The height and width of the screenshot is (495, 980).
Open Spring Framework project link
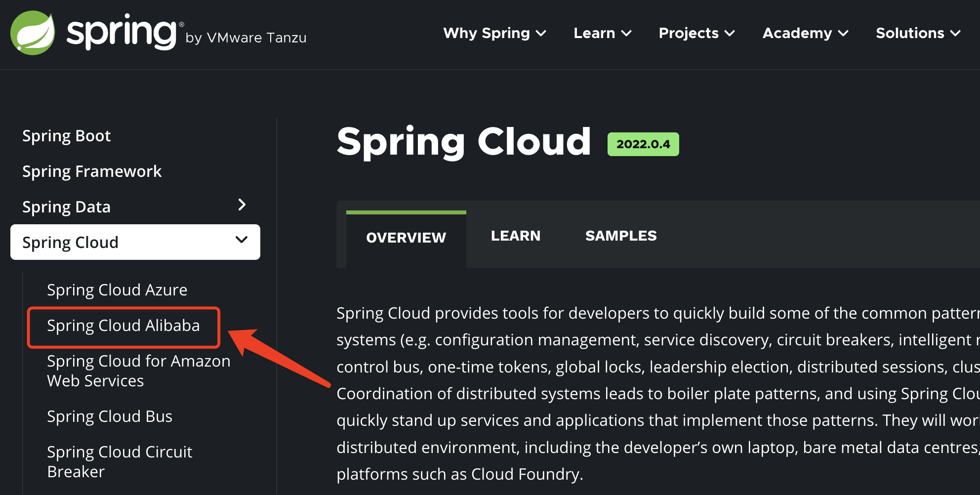92,171
